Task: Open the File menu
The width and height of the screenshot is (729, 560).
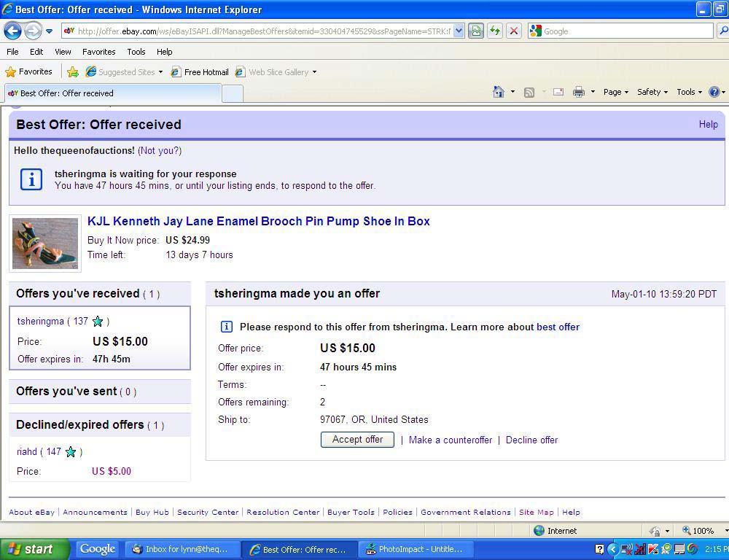Action: [x=12, y=52]
